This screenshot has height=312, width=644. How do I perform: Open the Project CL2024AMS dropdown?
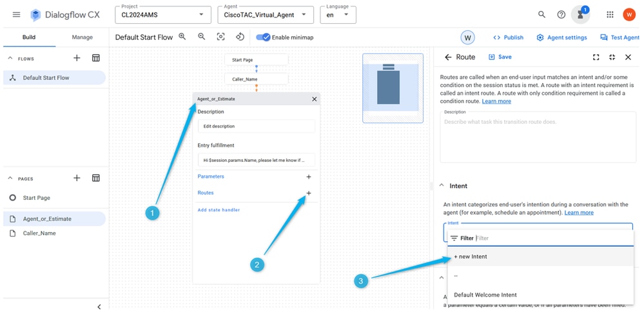pos(163,15)
